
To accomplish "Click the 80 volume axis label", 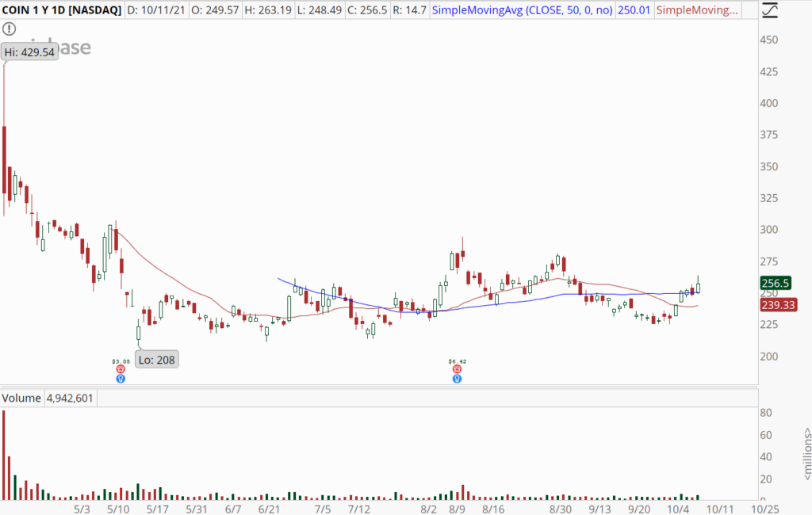I will (x=766, y=413).
